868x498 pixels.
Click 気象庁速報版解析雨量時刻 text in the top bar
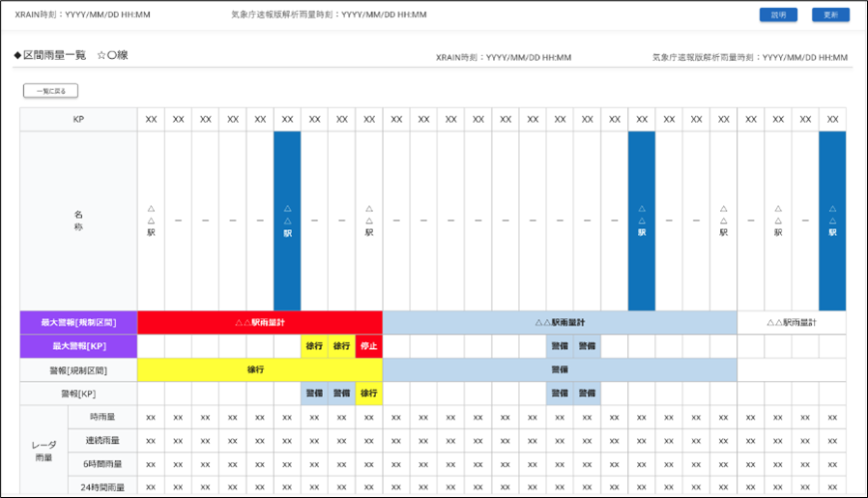click(329, 15)
